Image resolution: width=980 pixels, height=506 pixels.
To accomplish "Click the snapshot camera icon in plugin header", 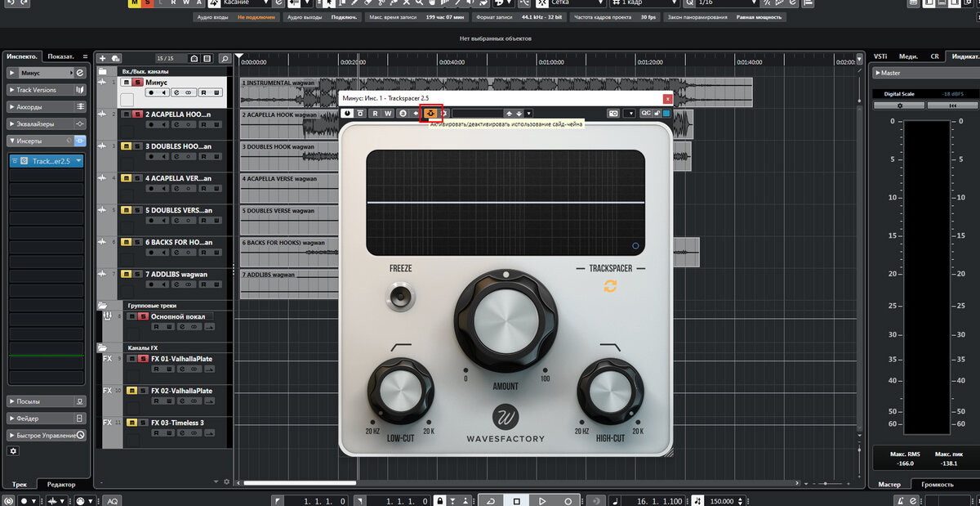I will (613, 113).
